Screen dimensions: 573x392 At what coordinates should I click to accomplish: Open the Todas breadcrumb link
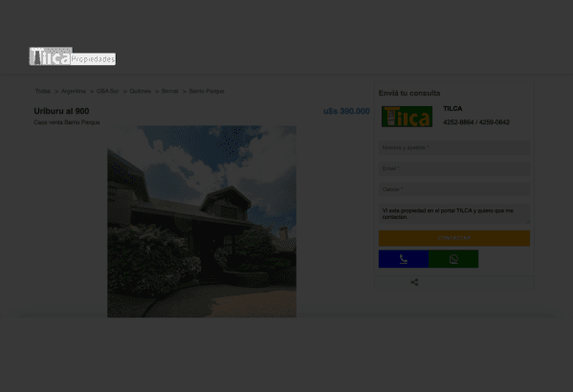point(43,91)
